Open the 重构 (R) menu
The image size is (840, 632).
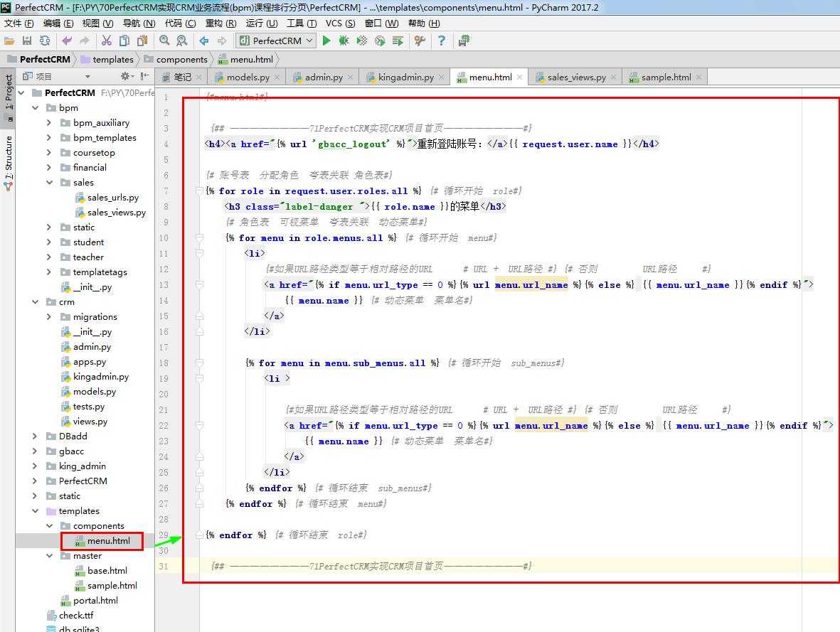pyautogui.click(x=220, y=23)
